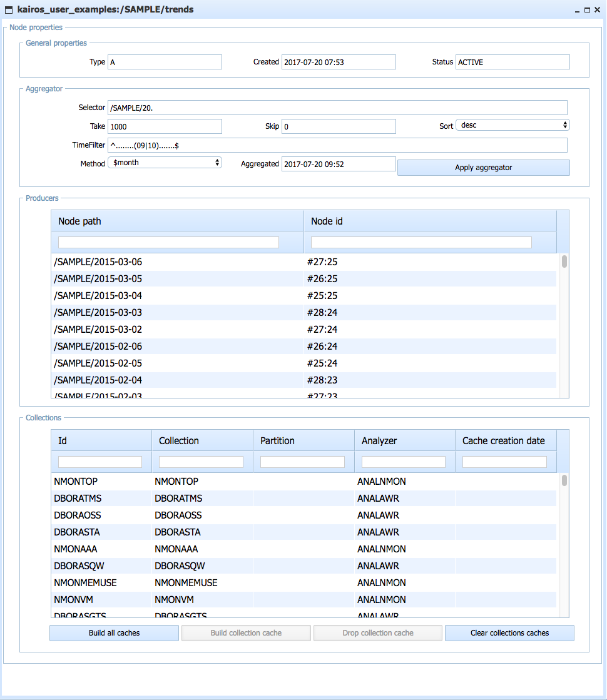Image resolution: width=607 pixels, height=700 pixels.
Task: Select producer row /SAMPLE/2015-03-06
Action: (x=303, y=262)
